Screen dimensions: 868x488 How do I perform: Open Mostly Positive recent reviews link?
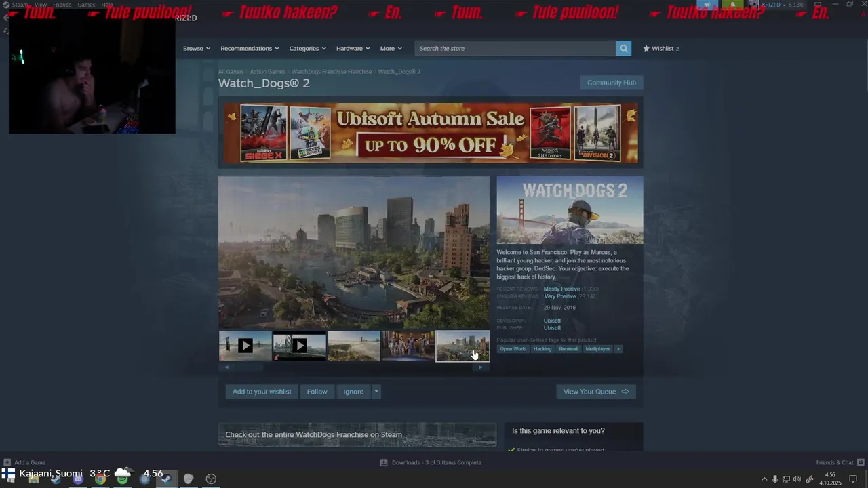[561, 289]
